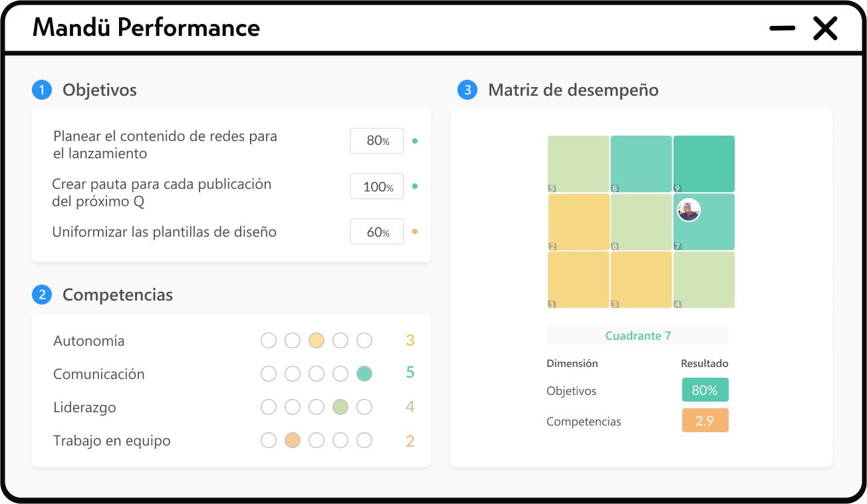The width and height of the screenshot is (867, 504).
Task: Select rating 3 for Autonomía
Action: pos(316,341)
